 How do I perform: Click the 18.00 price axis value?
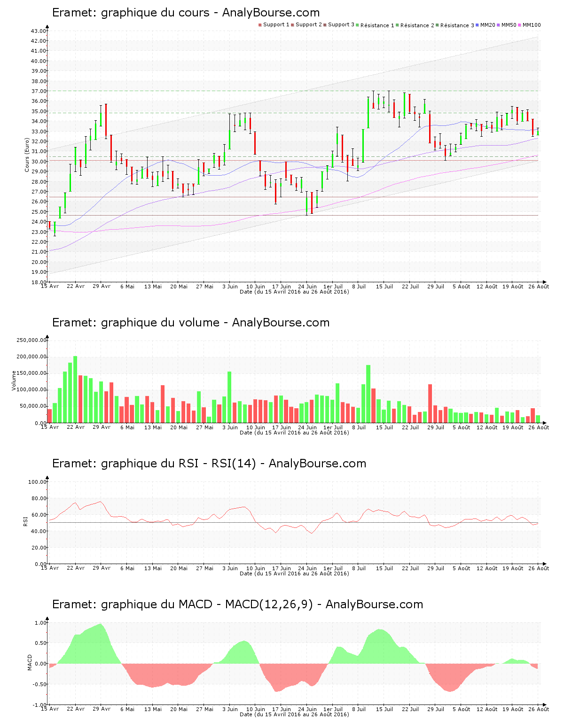pyautogui.click(x=39, y=282)
